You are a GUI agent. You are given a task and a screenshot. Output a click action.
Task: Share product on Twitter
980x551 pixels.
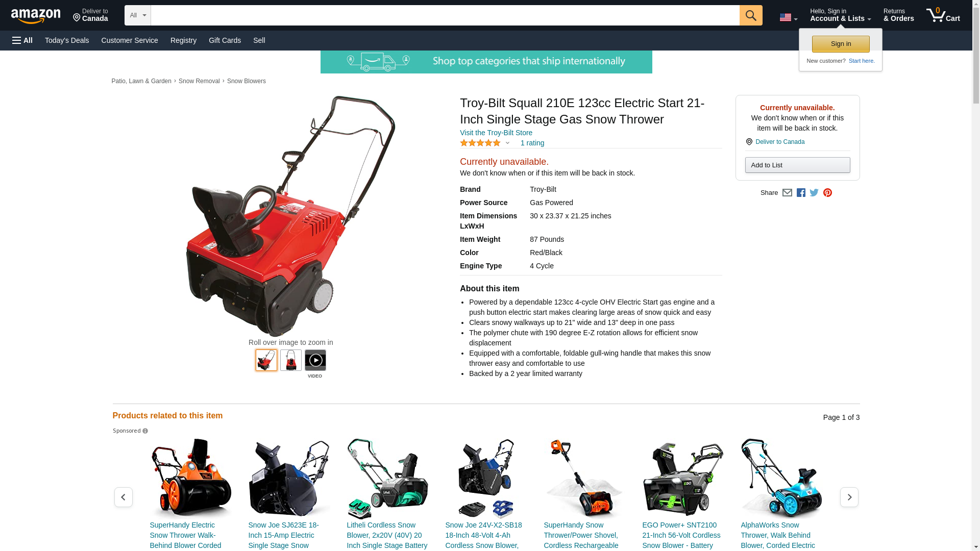(x=814, y=193)
